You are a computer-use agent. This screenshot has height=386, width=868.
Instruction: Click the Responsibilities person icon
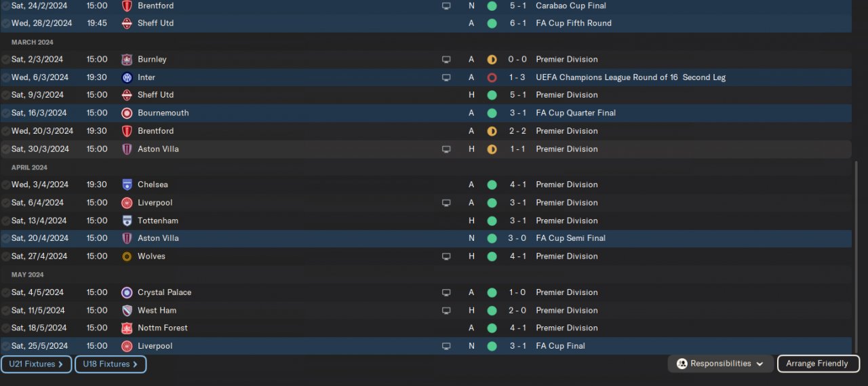coord(682,364)
